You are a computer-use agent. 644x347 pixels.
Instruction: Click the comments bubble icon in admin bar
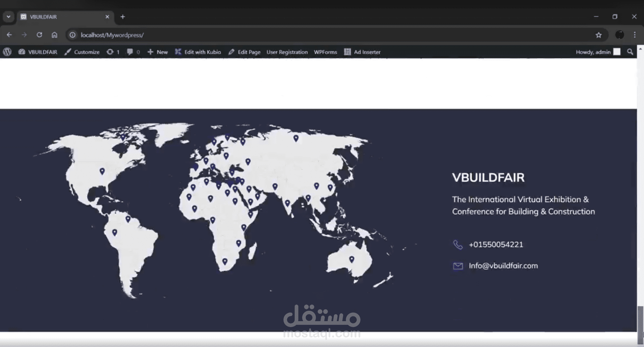[130, 52]
